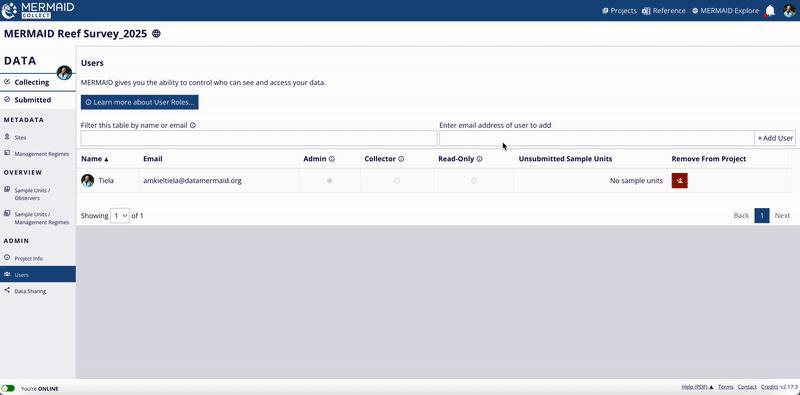
Task: Click Learn more about User Roles button
Action: [x=139, y=102]
